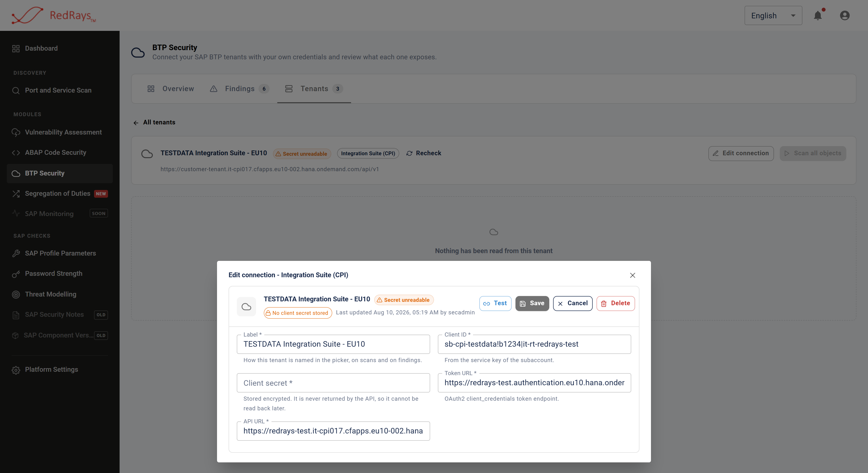Switch to the Tenants tab

(314, 89)
